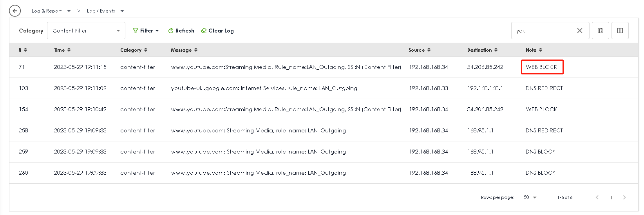
Task: Open the column layout settings icon
Action: (x=620, y=31)
